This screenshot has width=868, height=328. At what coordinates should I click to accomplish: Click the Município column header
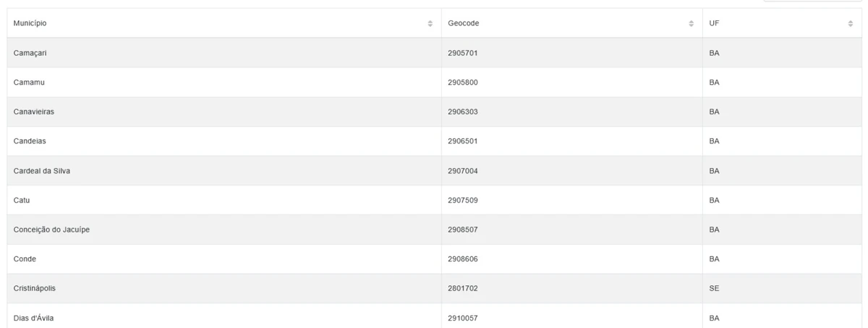(224, 23)
